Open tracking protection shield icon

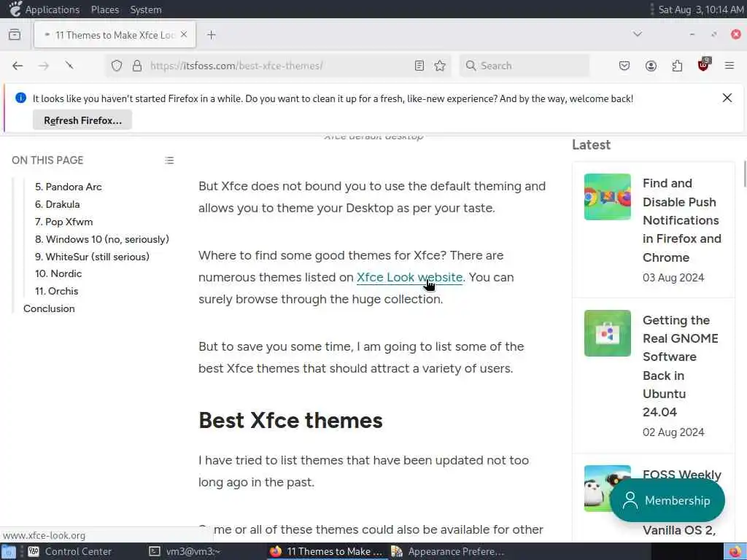tap(117, 66)
